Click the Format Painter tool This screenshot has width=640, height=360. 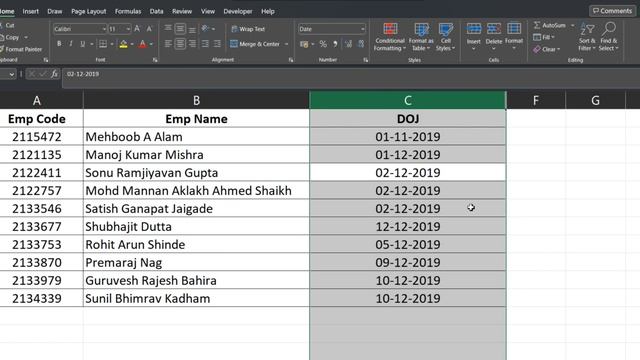(21, 49)
